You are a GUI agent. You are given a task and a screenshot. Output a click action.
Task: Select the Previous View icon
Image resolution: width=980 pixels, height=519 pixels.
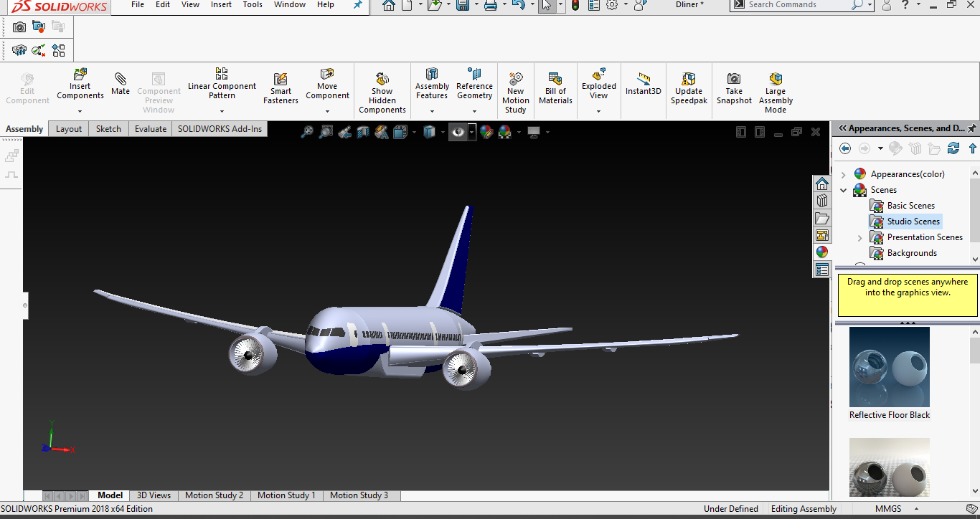344,132
